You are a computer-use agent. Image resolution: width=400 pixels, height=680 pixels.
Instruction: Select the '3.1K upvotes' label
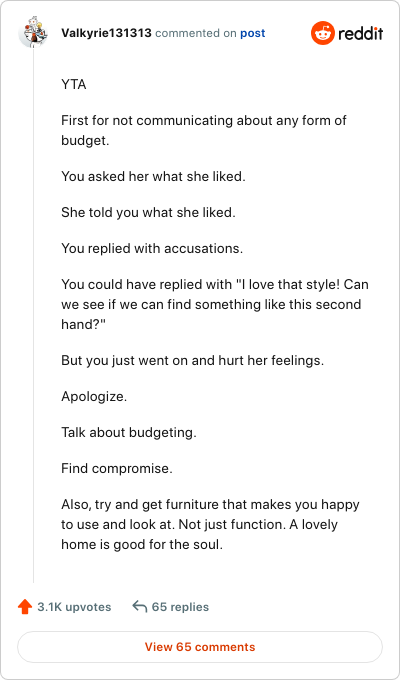(x=74, y=607)
